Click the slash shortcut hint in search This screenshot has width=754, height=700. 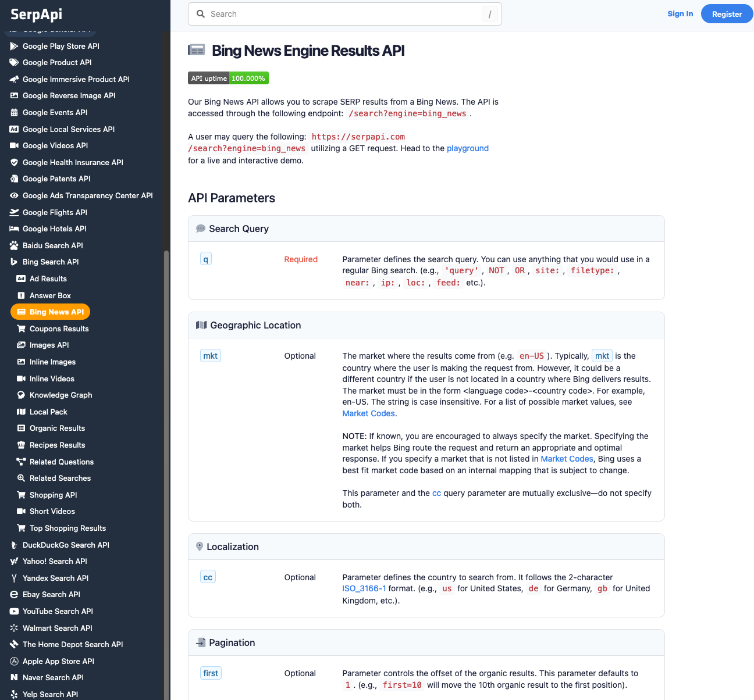click(490, 14)
